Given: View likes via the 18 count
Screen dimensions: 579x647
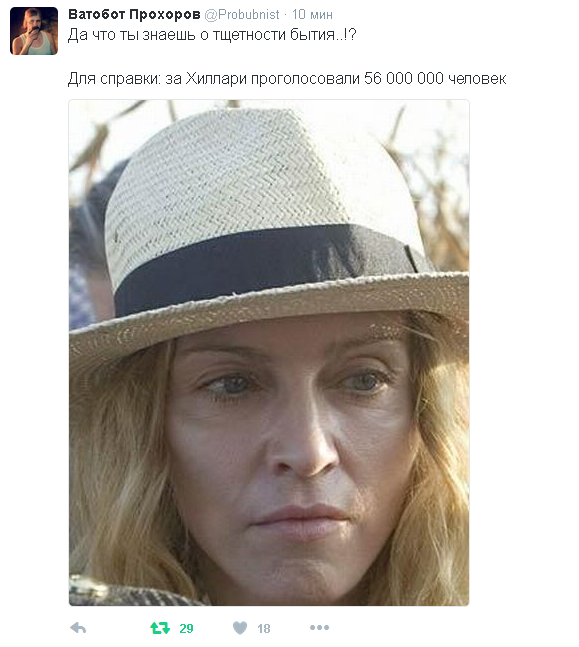Looking at the screenshot, I should click(264, 628).
